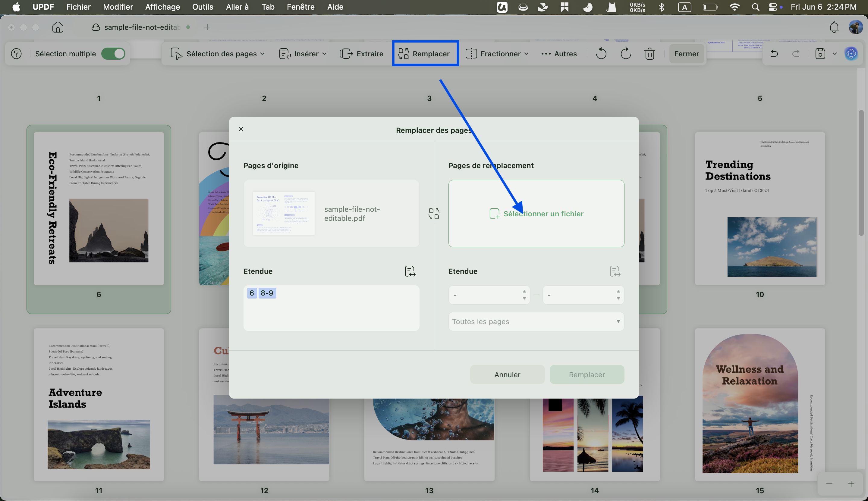Screen dimensions: 868x501
Task: Open the Outils menu
Action: coord(203,7)
